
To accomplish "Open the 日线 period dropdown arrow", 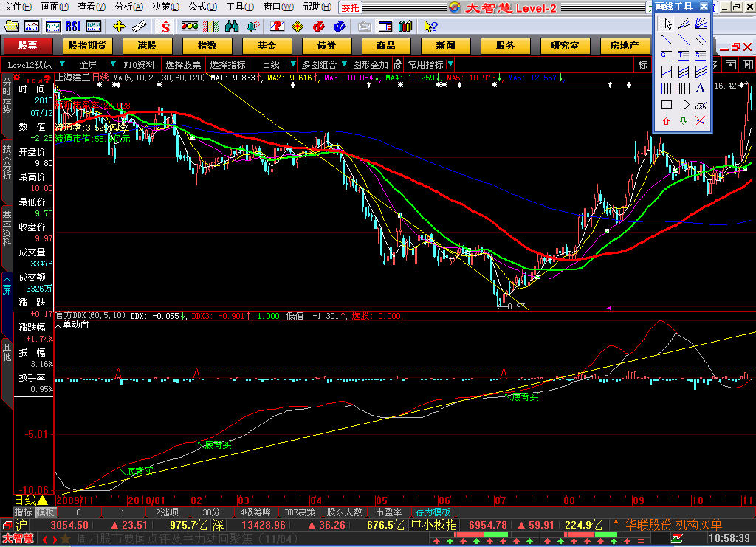I will point(292,64).
